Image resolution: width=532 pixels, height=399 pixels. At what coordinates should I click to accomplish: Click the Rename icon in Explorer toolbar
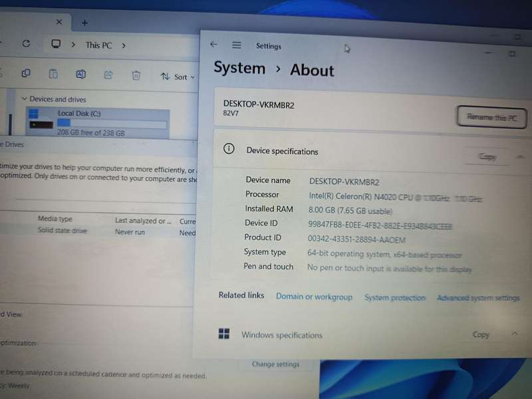pos(80,74)
